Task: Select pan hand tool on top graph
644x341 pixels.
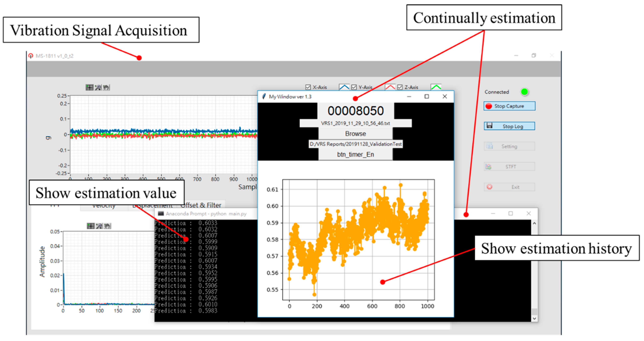Action: (106, 87)
